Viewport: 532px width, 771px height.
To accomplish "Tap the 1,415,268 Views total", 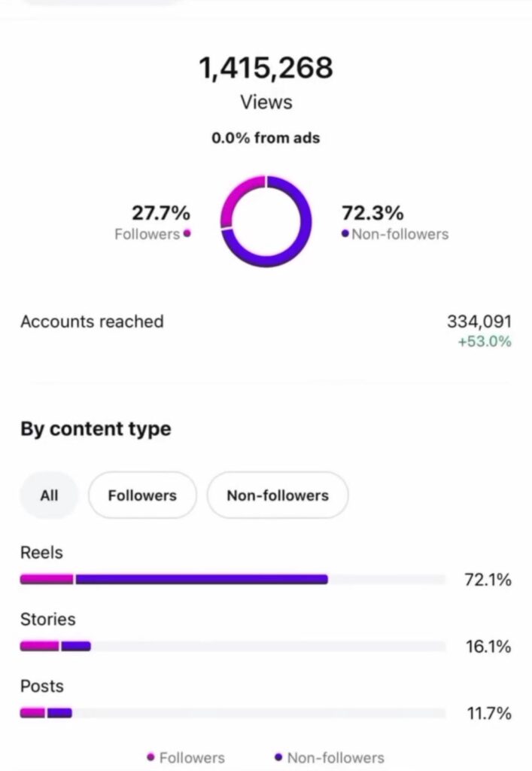I will tap(266, 69).
